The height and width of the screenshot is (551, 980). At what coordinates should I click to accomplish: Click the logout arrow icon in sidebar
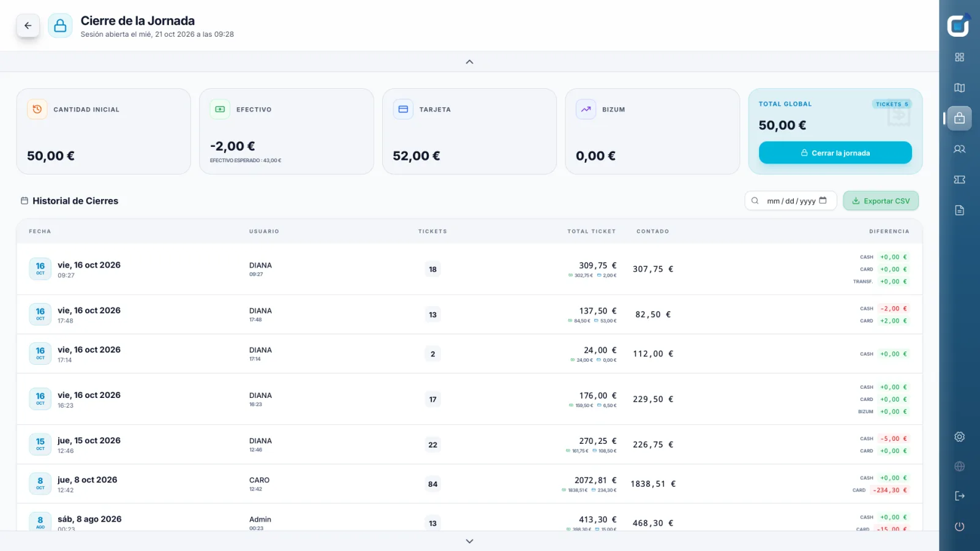tap(959, 496)
